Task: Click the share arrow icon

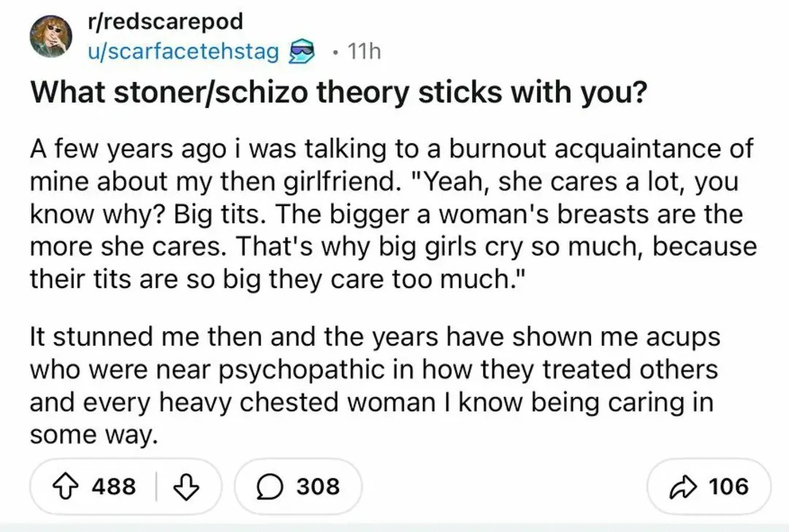Action: pos(684,487)
